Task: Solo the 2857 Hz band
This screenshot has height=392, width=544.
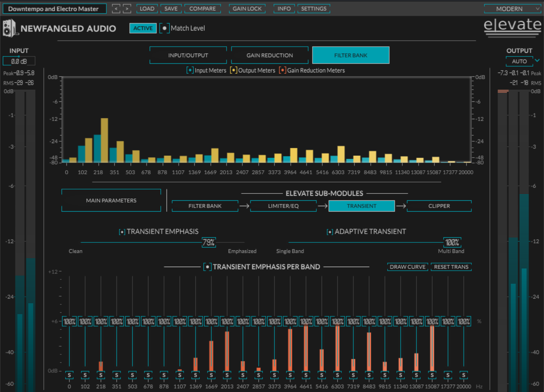Action: pos(259,375)
